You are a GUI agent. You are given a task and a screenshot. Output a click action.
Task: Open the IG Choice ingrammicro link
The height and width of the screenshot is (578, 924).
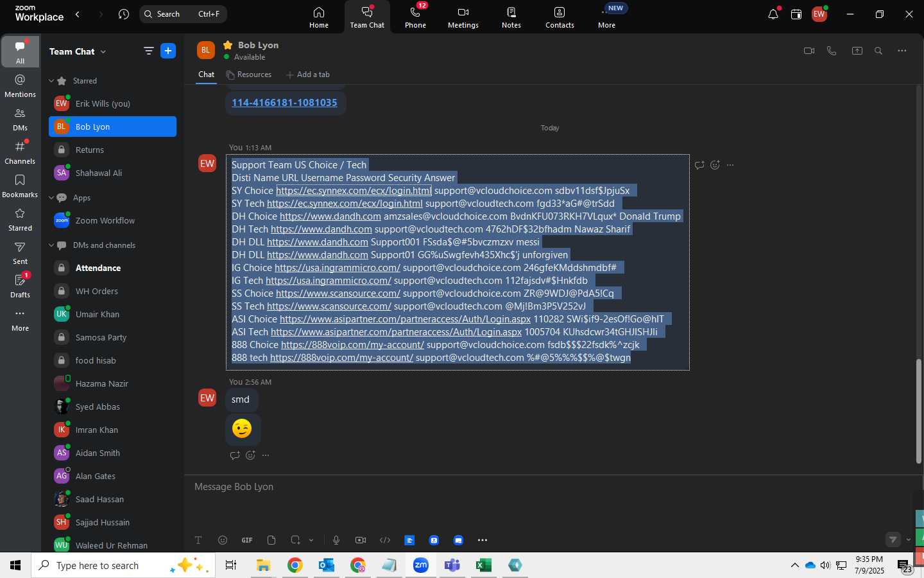[338, 268]
